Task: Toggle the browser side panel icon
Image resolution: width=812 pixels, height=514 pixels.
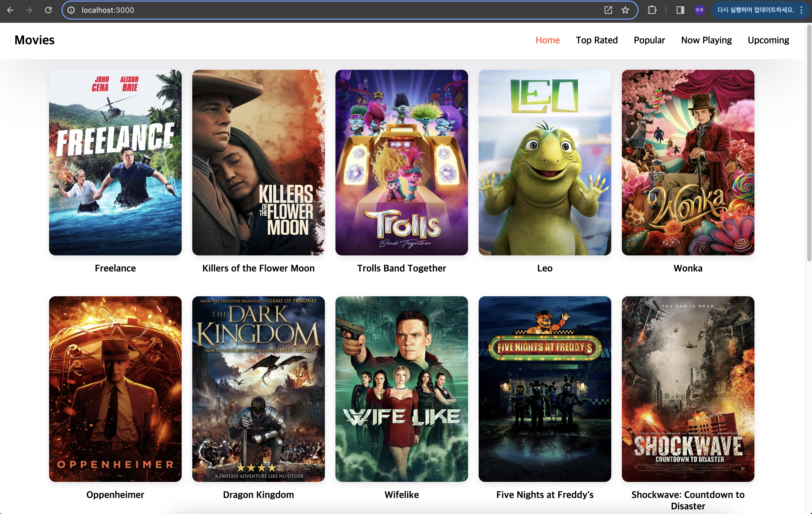Action: click(x=680, y=10)
